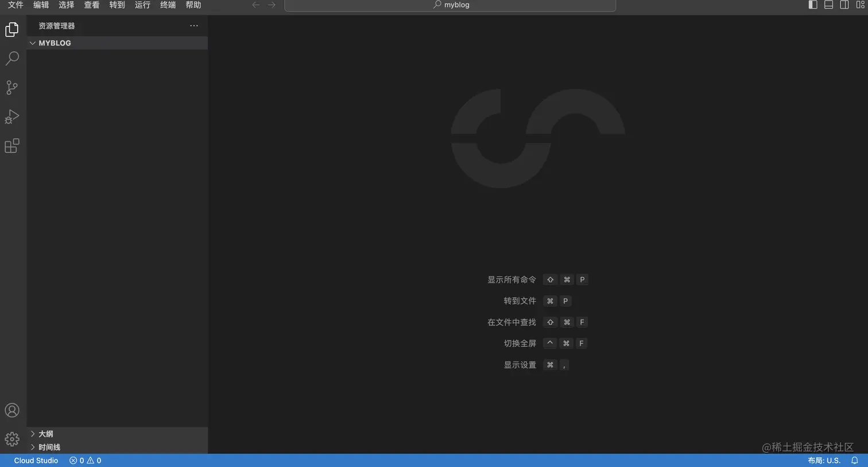Open explorer more actions ellipsis
Screen dimensions: 868x467
pos(194,26)
